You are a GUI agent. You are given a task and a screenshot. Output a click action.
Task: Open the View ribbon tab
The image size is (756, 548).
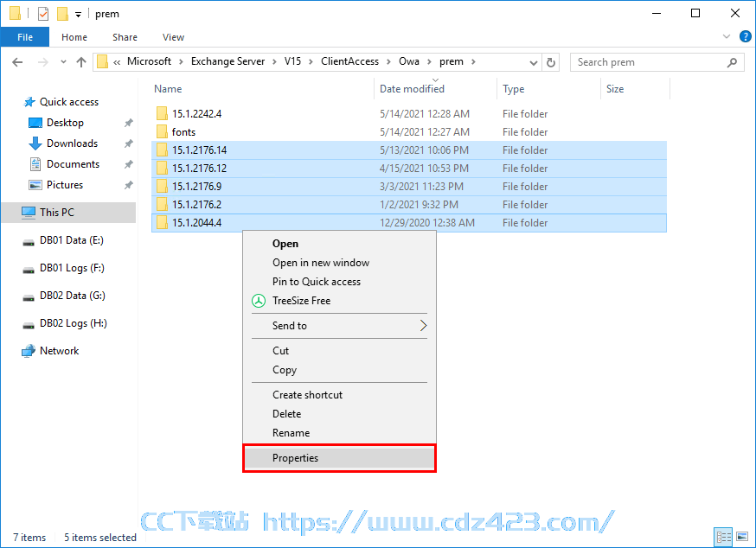173,37
